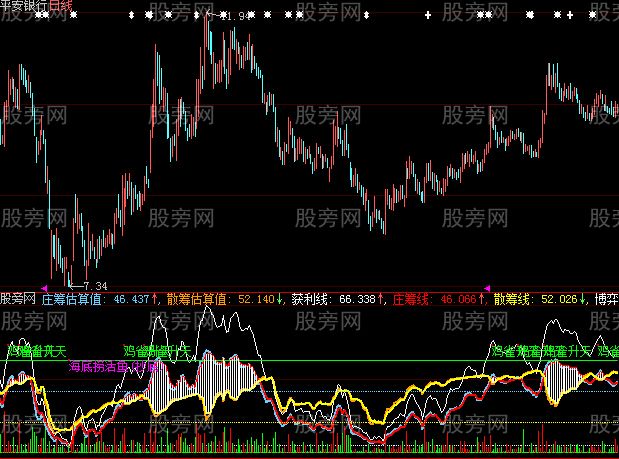Click the truncated 博弈 label at right edge

606,299
